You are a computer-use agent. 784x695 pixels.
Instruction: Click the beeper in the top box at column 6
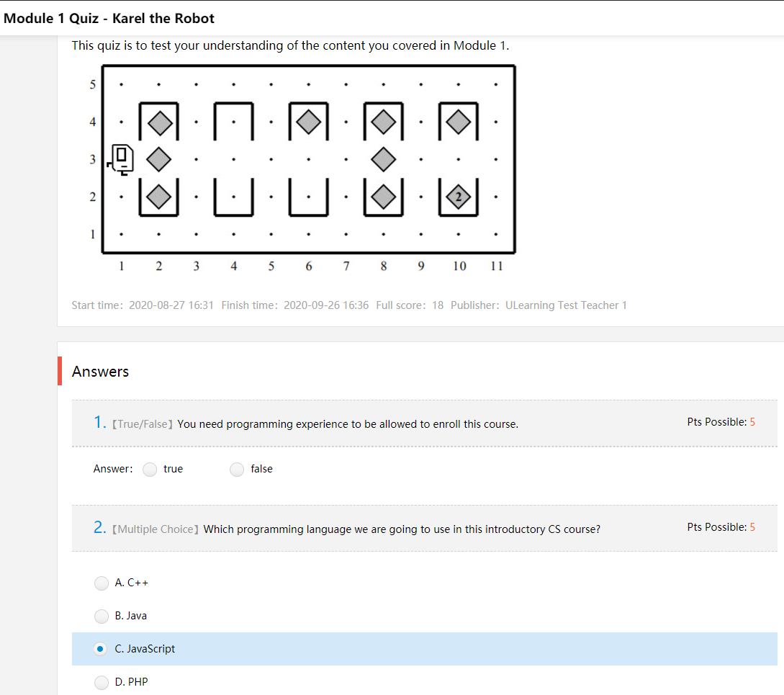point(309,122)
